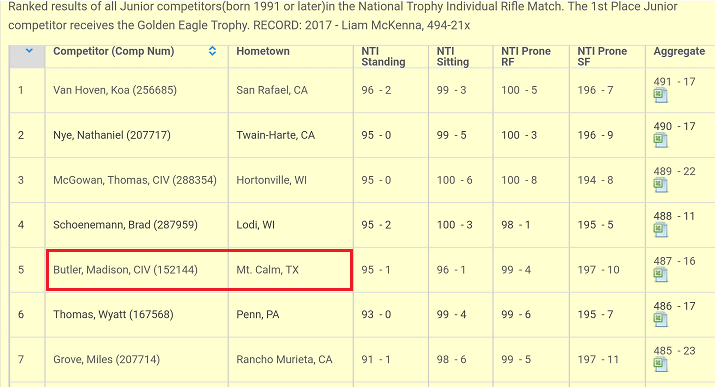
Task: Open competitor Butler, Madison, CIV (152144)
Action: [x=125, y=270]
